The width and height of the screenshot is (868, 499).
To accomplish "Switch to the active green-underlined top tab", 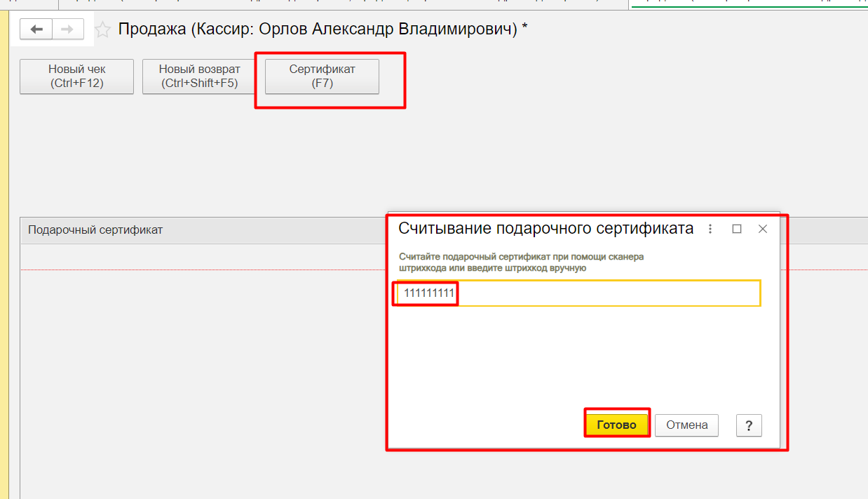I will 747,4.
